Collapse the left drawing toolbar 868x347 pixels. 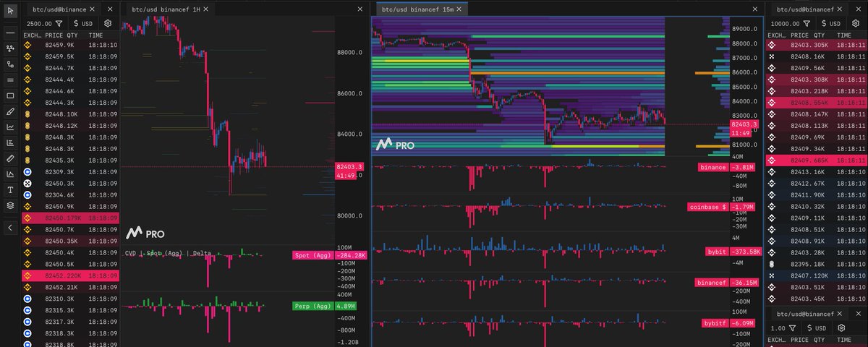(x=10, y=228)
